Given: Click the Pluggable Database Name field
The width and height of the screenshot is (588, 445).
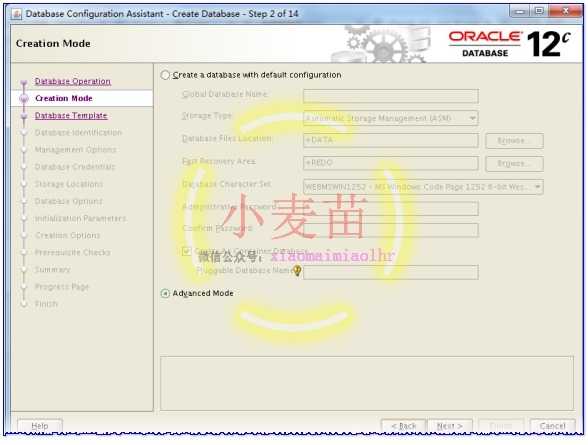Looking at the screenshot, I should coord(390,272).
